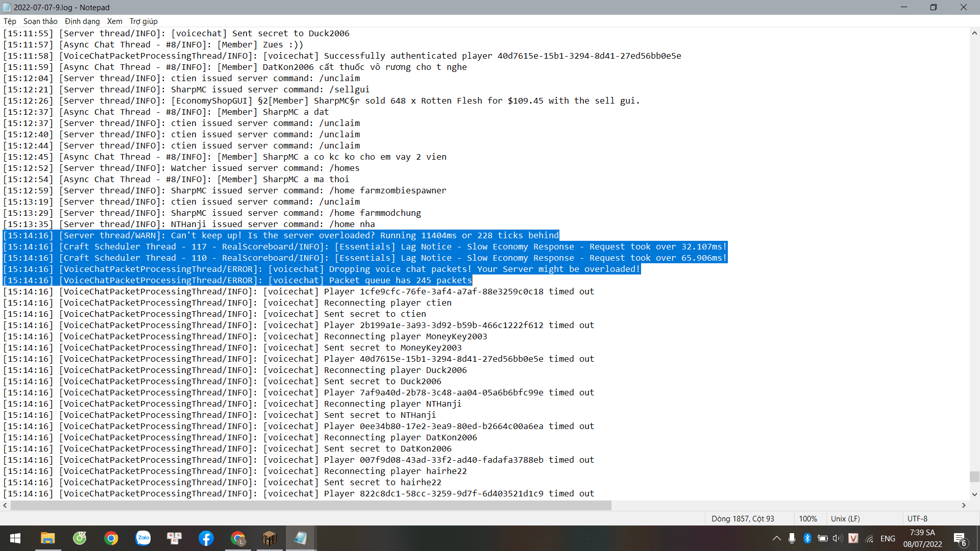Open the Zalo app in the taskbar
This screenshot has width=980, height=551.
[x=143, y=538]
